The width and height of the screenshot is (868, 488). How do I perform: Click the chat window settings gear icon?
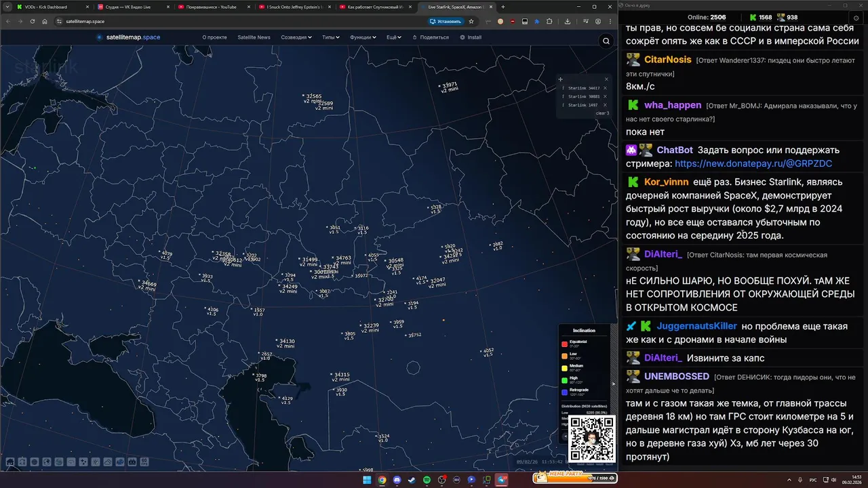click(856, 18)
